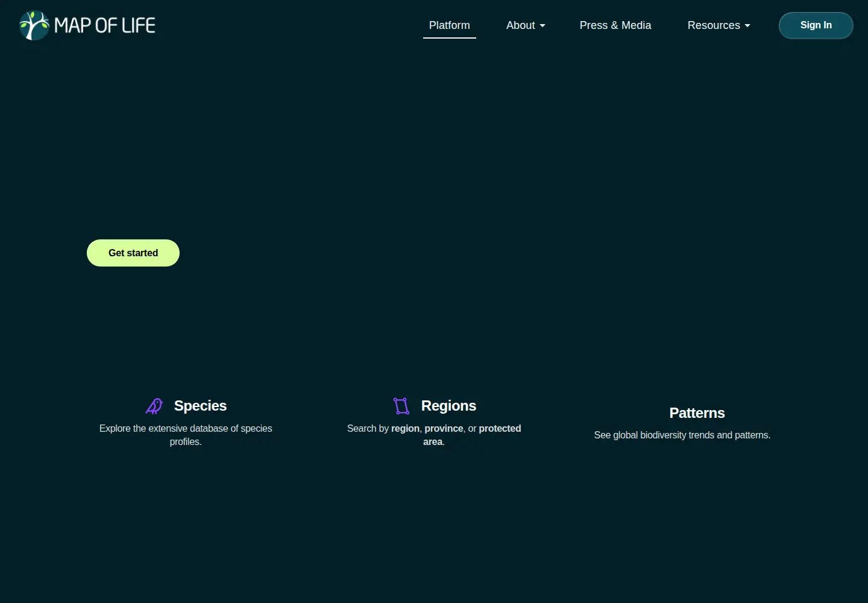
Task: Click the Regions polygon icon
Action: coord(401,406)
